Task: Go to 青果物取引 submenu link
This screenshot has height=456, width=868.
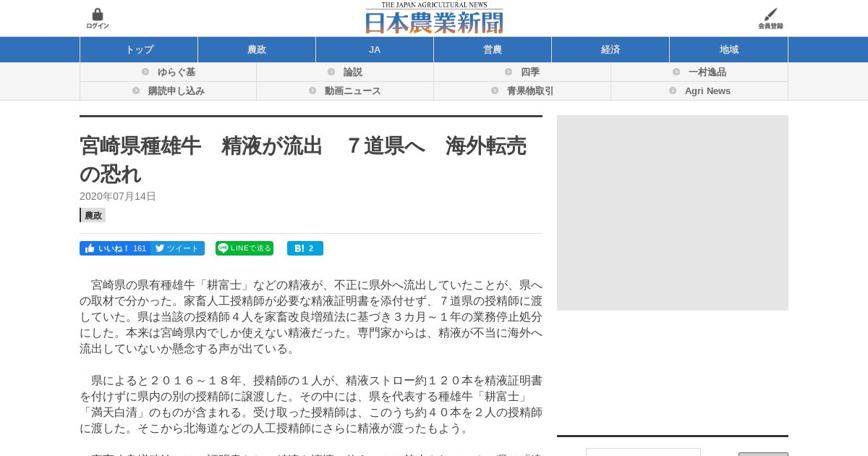Action: pos(522,90)
